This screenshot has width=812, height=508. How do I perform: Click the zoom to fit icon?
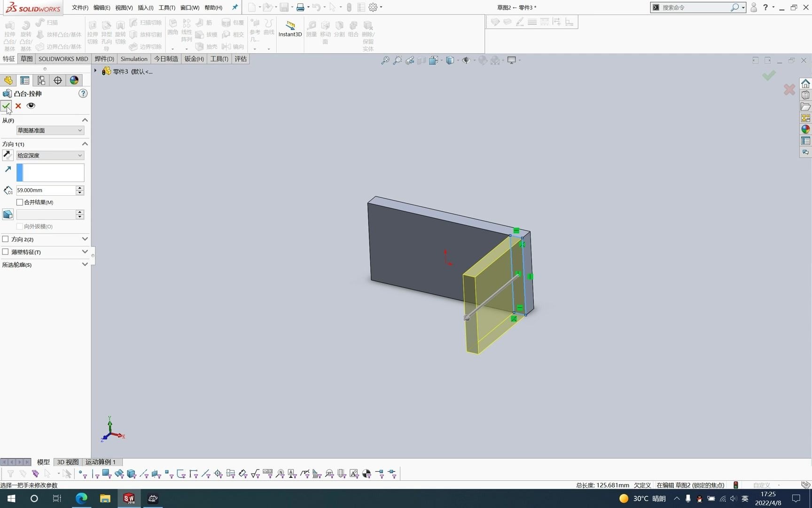pos(385,60)
